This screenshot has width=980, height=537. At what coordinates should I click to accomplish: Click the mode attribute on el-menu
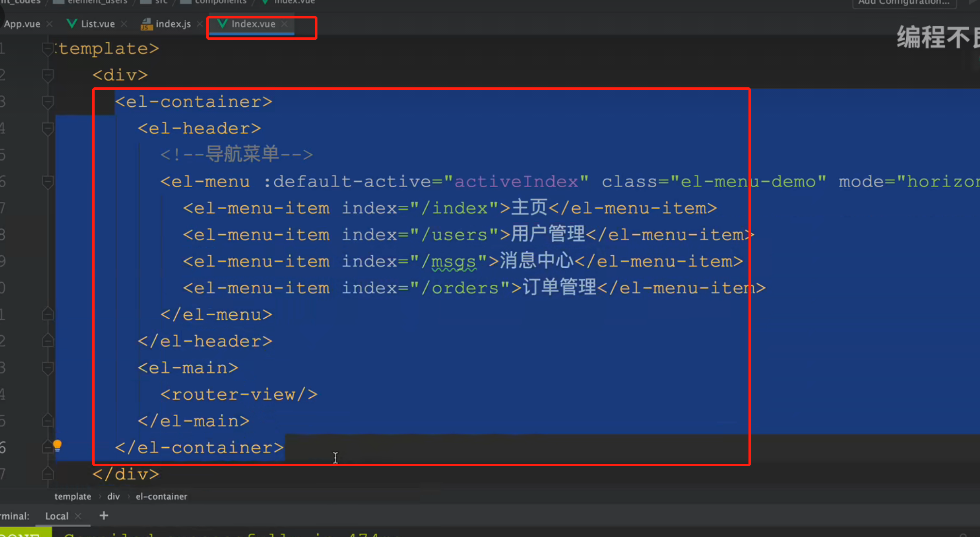pyautogui.click(x=909, y=182)
